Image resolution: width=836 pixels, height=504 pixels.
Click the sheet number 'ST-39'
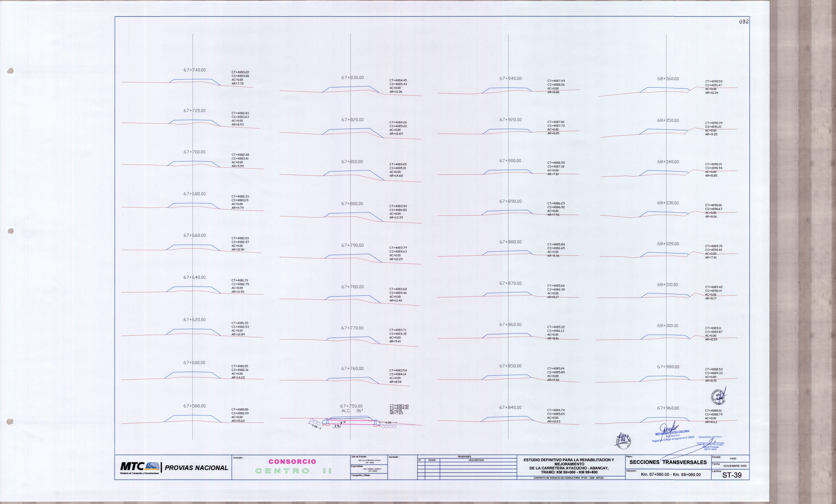coord(732,475)
